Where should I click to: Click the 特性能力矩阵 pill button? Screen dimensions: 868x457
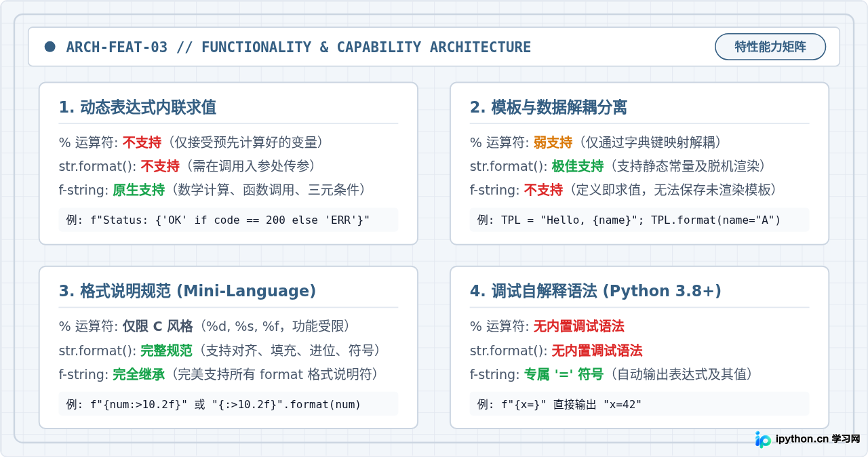coord(770,47)
